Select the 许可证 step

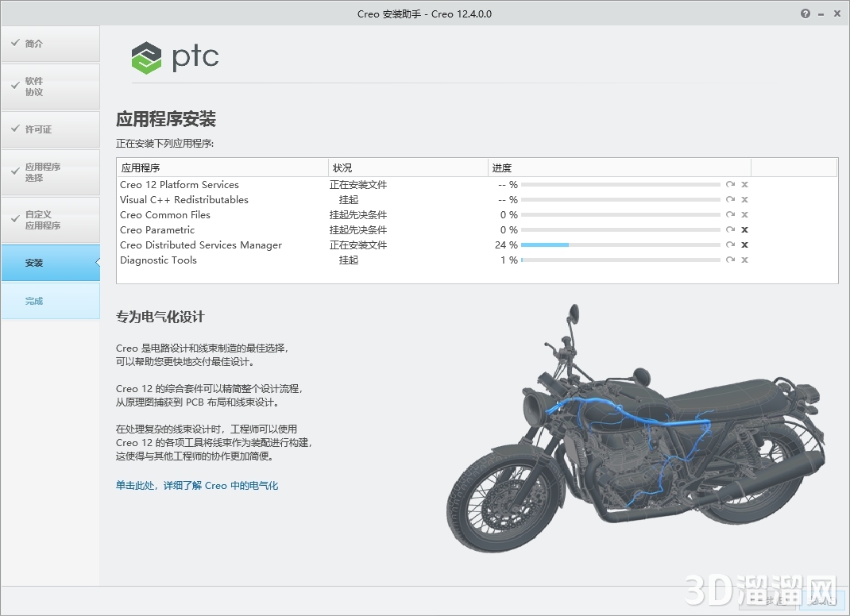[x=50, y=129]
